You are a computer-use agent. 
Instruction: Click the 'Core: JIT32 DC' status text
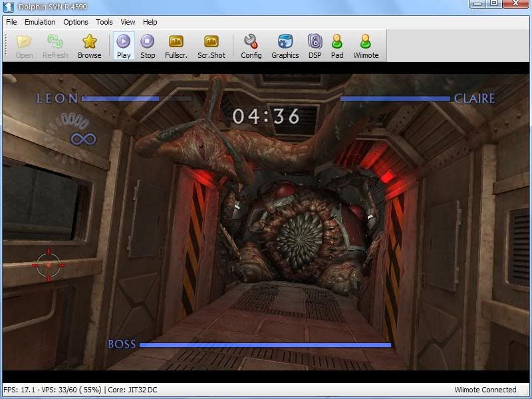132,390
